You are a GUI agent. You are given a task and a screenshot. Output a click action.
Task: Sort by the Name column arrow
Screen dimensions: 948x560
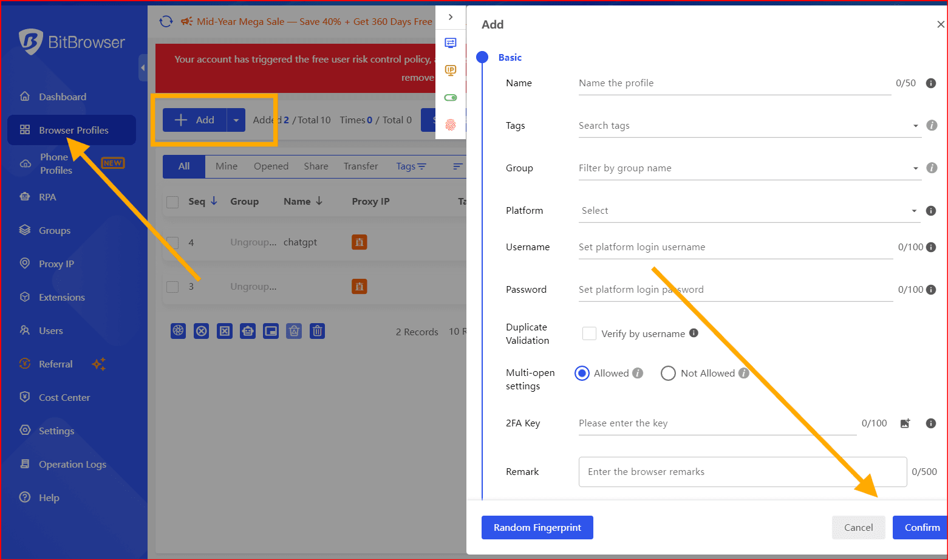319,201
